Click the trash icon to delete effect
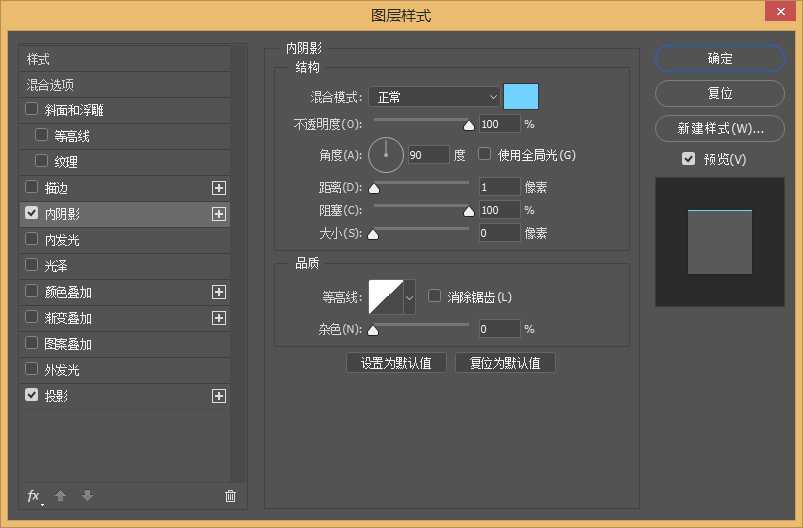This screenshot has height=528, width=803. pos(230,496)
